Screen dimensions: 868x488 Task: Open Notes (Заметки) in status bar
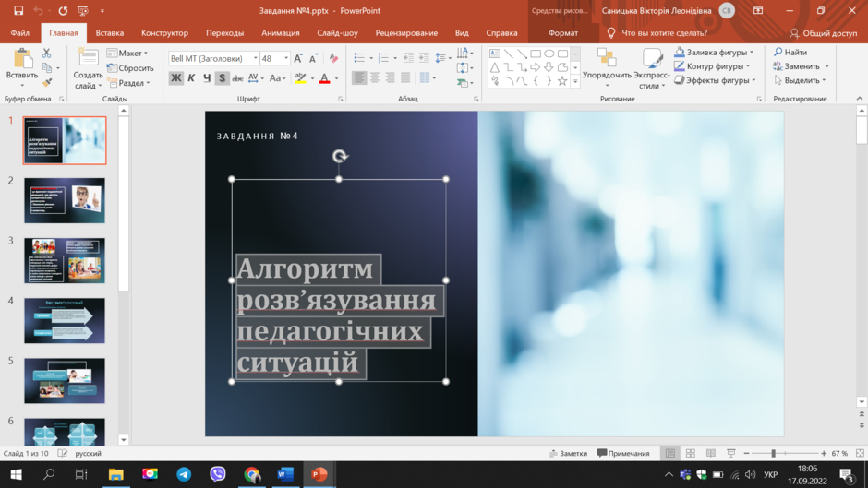click(x=568, y=453)
